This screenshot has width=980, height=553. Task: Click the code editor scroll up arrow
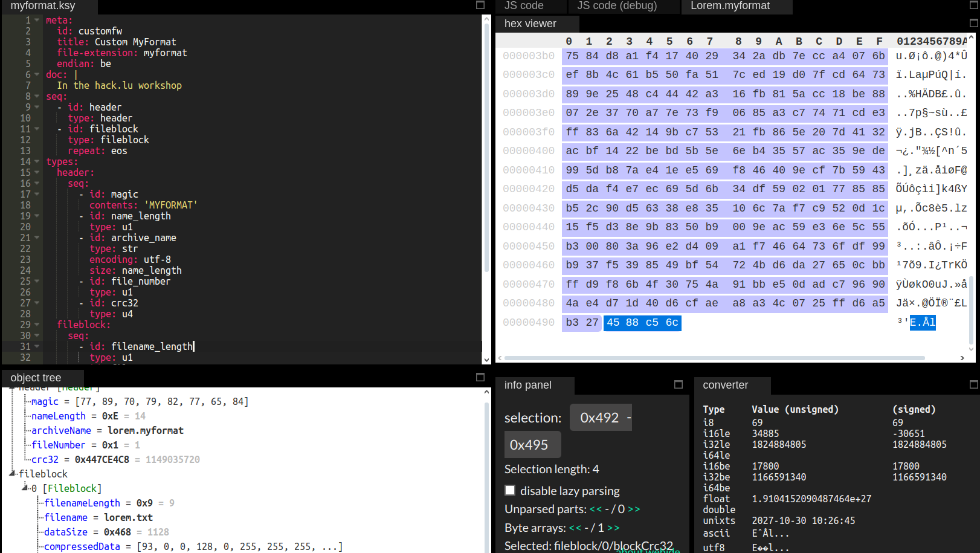tap(486, 19)
